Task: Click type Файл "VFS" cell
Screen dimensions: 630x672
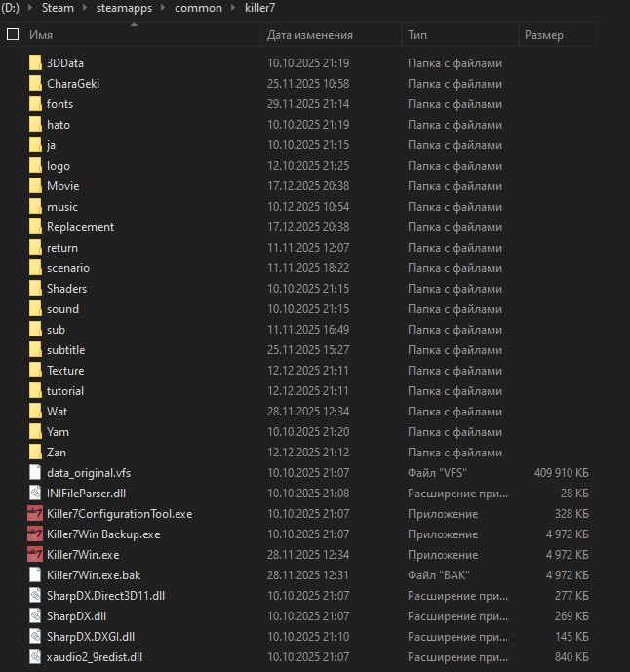Action: point(437,473)
